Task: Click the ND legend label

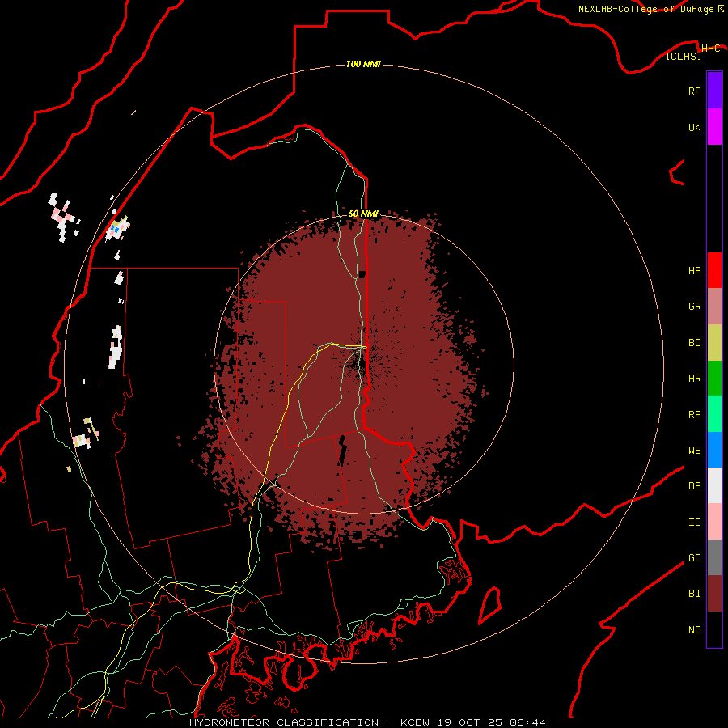Action: coord(694,630)
